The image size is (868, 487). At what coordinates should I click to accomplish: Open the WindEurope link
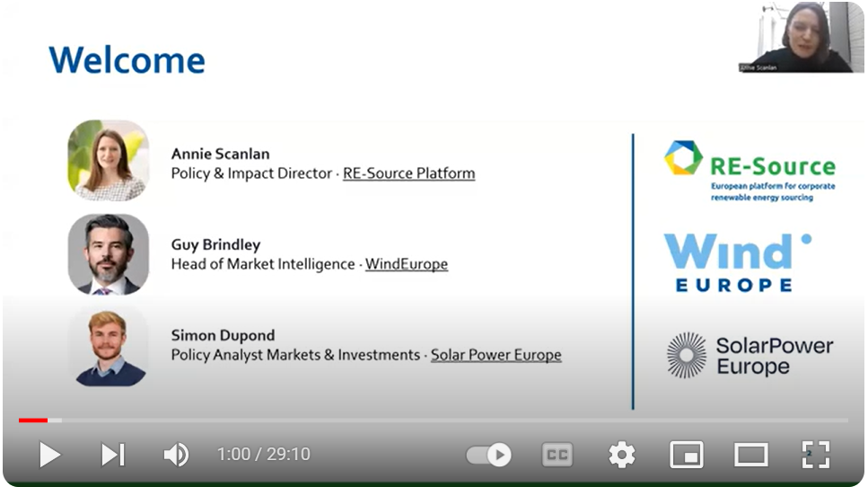[407, 264]
